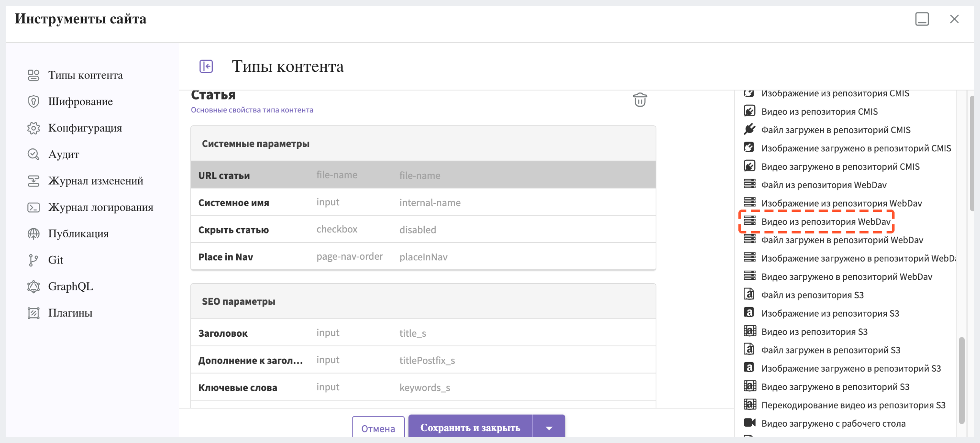The width and height of the screenshot is (980, 443).
Task: Select the URL статьи field row
Action: point(423,175)
